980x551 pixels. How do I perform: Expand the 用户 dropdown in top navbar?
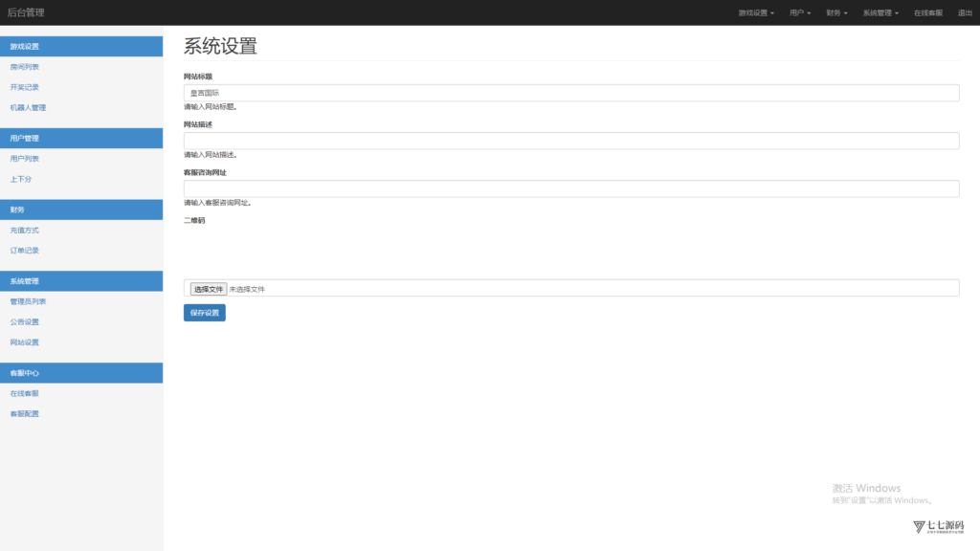click(x=800, y=13)
